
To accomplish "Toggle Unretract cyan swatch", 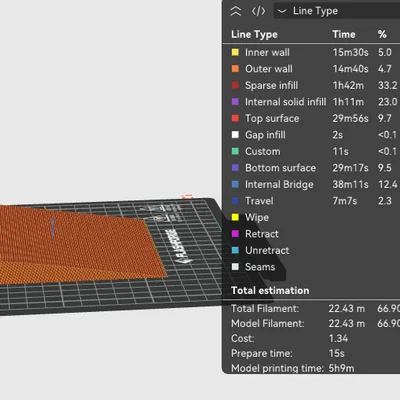I will (x=235, y=250).
